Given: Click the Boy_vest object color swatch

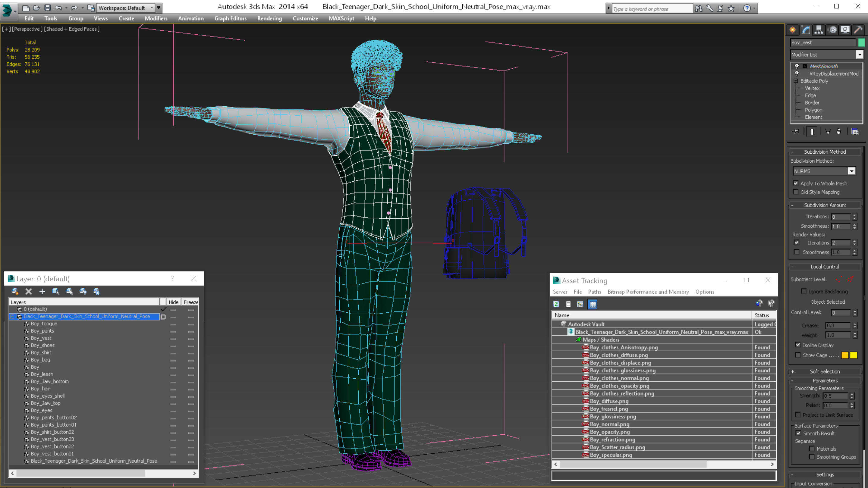Looking at the screenshot, I should [x=861, y=42].
